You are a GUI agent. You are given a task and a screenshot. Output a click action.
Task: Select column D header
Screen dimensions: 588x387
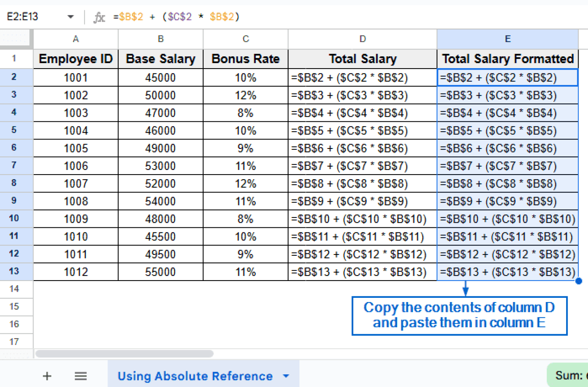(362, 39)
